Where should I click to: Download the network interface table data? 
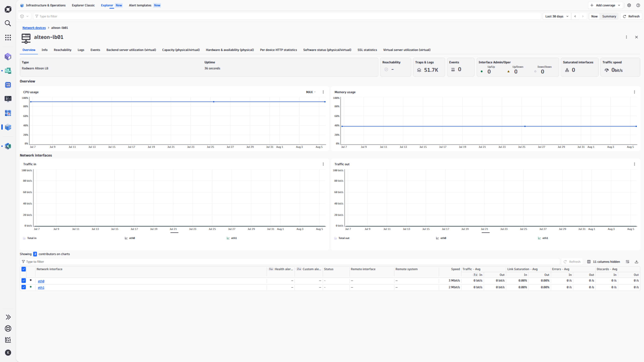[x=636, y=262]
